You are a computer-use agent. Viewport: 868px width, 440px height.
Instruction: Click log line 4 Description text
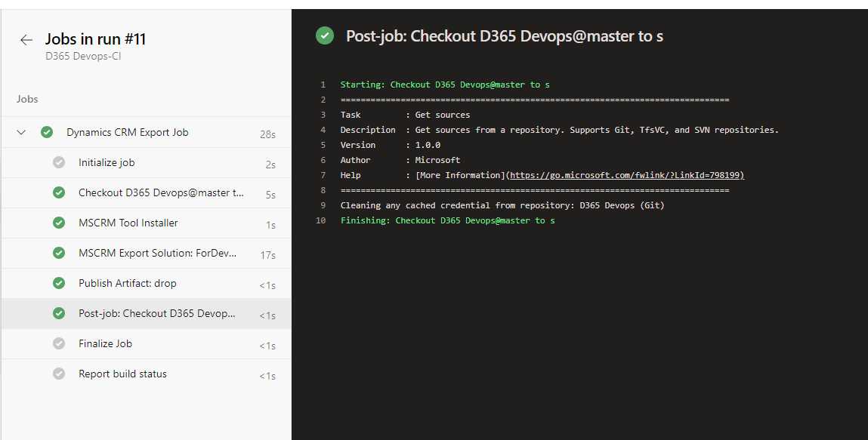559,130
